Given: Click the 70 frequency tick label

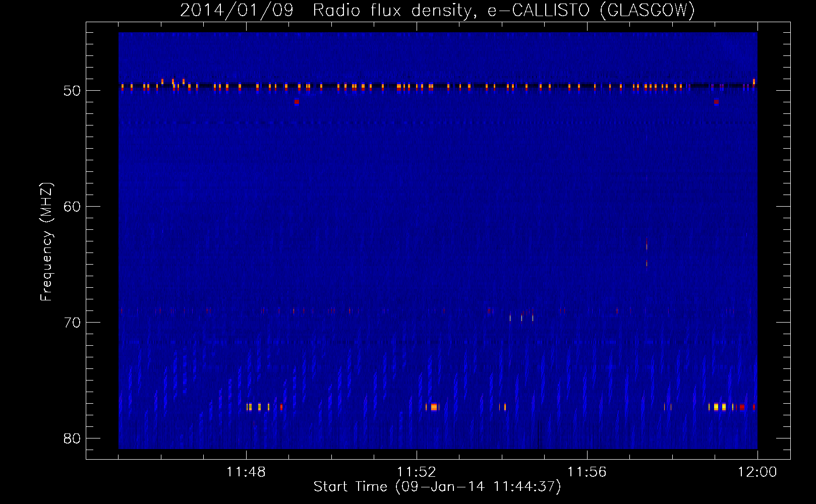Looking at the screenshot, I should (72, 323).
